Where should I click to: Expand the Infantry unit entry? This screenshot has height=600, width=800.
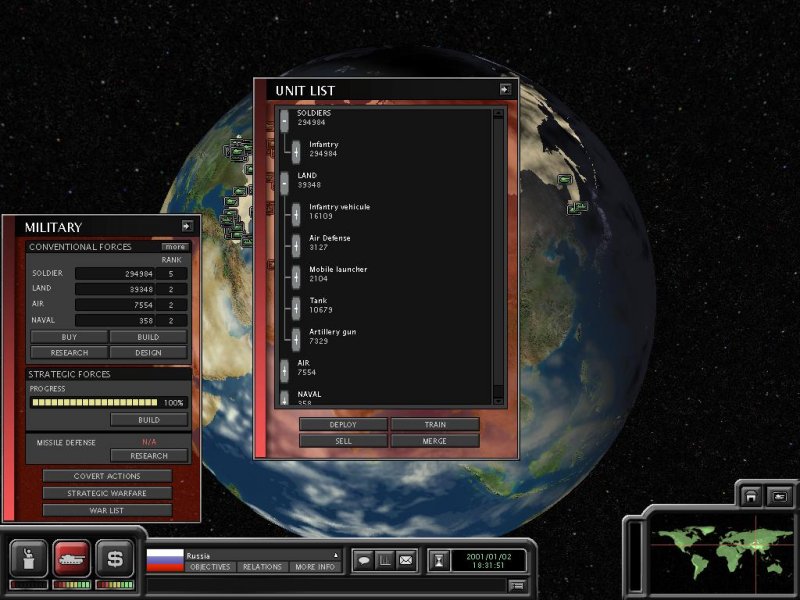point(296,152)
